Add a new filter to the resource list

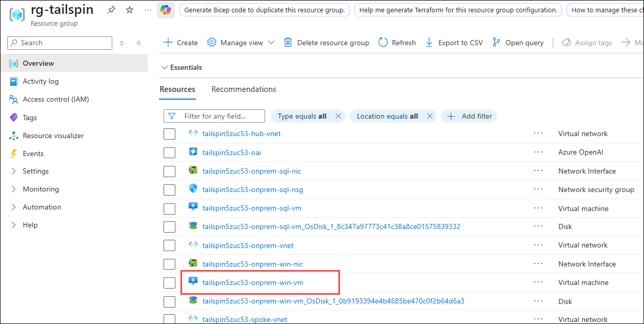pyautogui.click(x=469, y=116)
